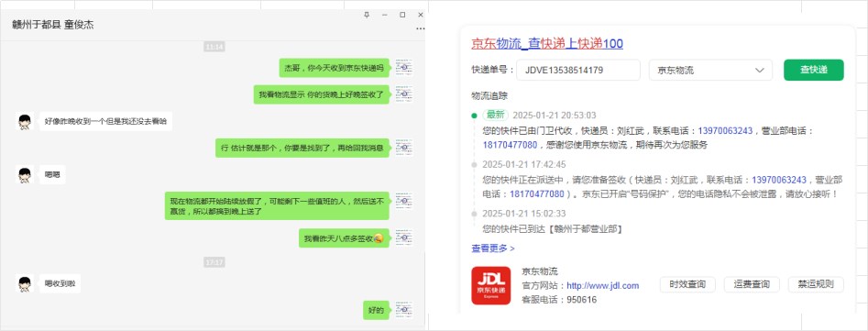Click the '嗯嗯' message bubble
This screenshot has height=331, width=868.
[x=52, y=175]
